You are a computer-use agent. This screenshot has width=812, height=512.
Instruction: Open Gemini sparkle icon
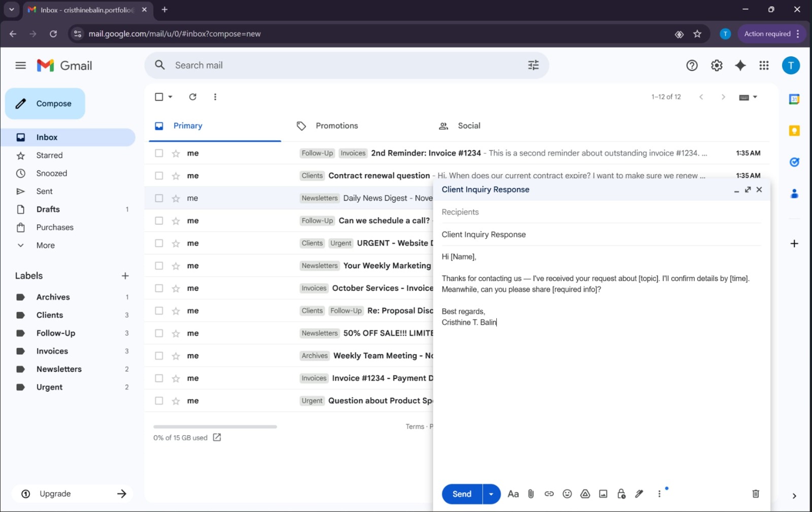click(x=740, y=66)
